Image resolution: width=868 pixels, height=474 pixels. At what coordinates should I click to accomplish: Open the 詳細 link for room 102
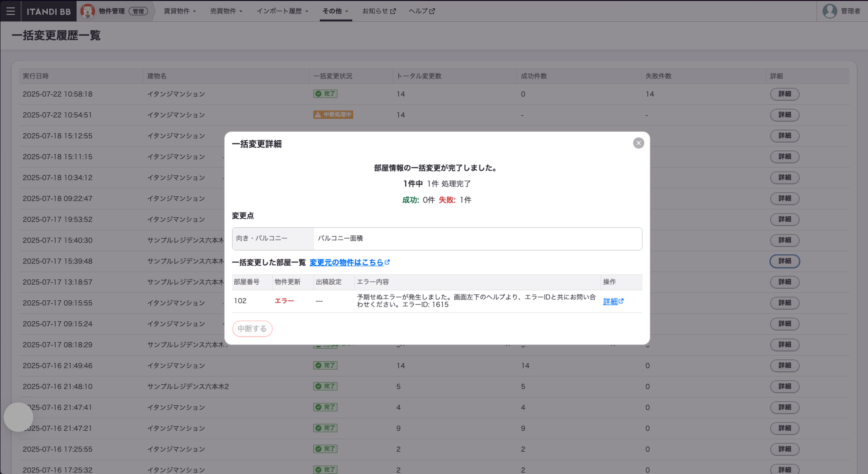(x=613, y=301)
